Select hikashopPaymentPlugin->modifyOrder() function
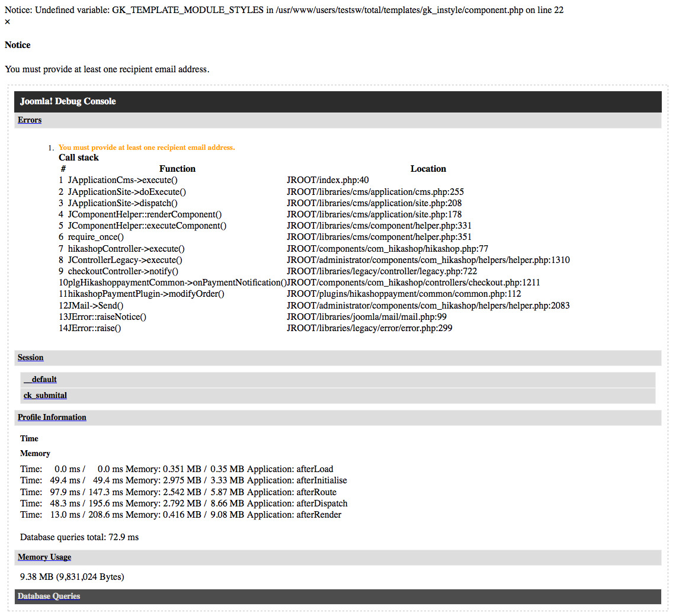This screenshot has width=676, height=616. tap(146, 294)
